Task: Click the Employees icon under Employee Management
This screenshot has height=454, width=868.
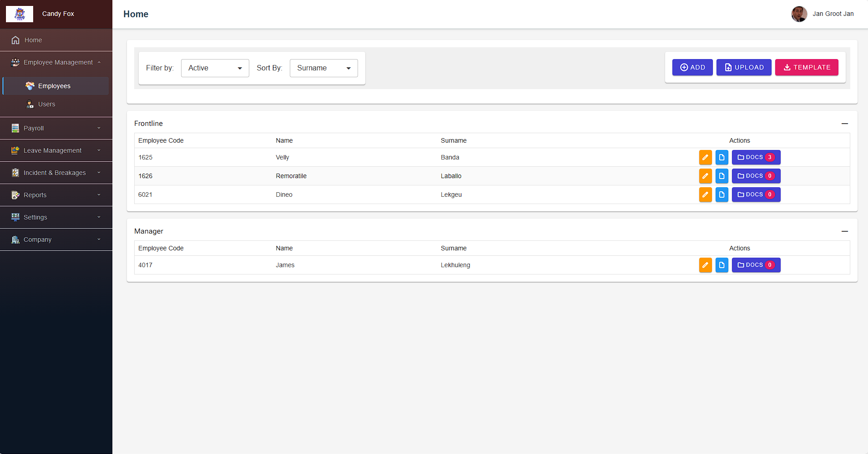Action: pos(30,86)
